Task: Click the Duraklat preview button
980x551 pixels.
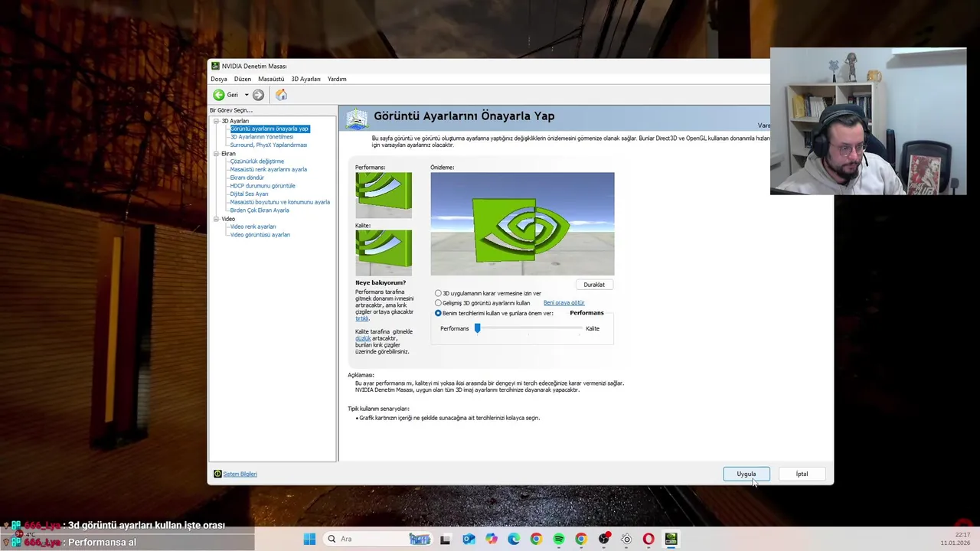Action: click(594, 285)
